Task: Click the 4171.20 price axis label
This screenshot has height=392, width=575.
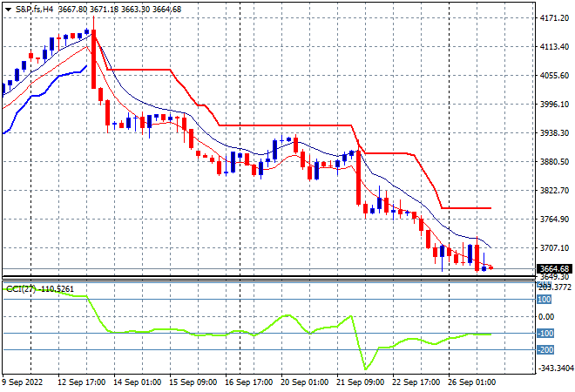Action: tap(554, 18)
